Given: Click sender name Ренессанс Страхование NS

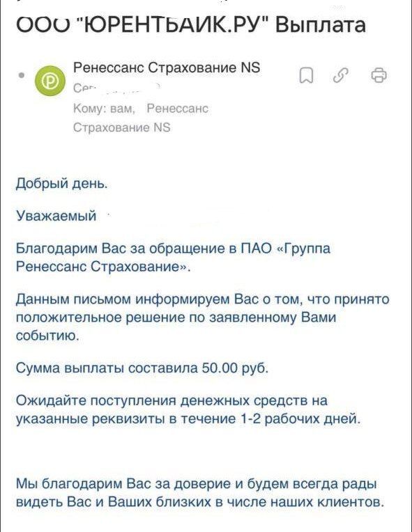Looking at the screenshot, I should (167, 67).
